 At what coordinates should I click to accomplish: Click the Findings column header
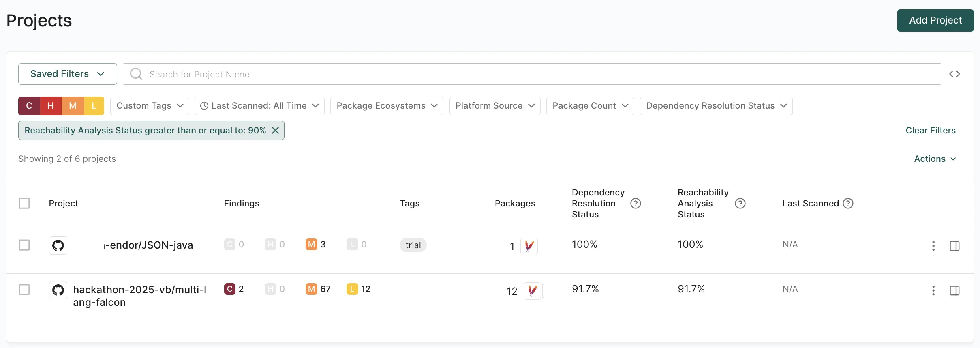coord(242,203)
